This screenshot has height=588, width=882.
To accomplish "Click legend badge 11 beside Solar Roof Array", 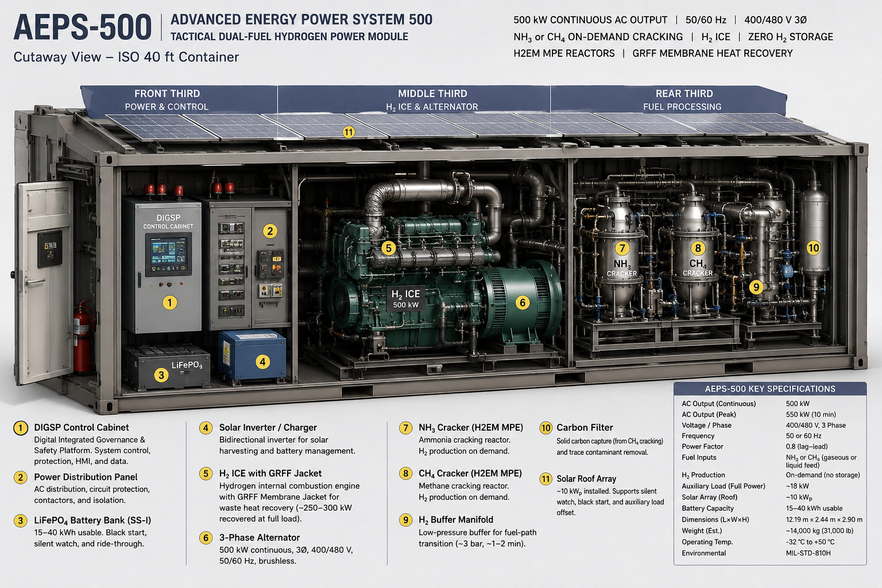I will pos(546,479).
